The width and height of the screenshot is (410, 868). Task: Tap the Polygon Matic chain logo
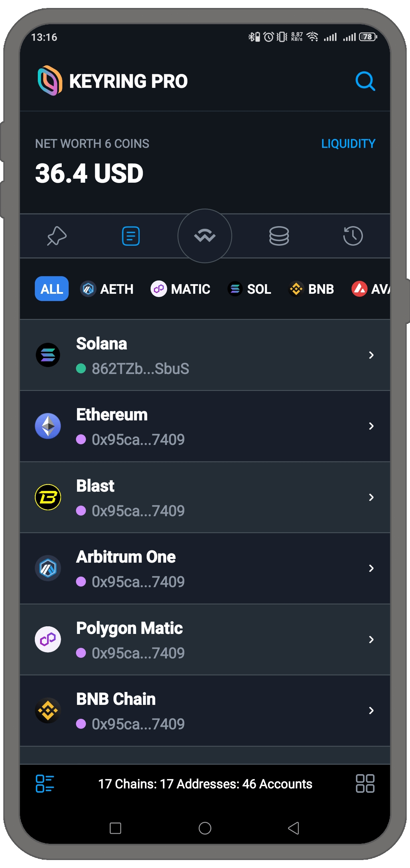click(48, 639)
